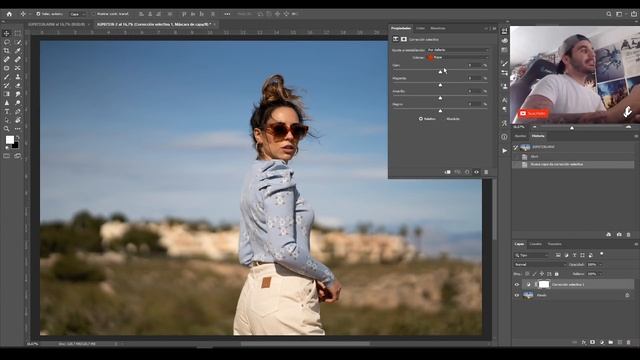The width and height of the screenshot is (640, 360).
Task: Toggle the layer filter on/off switch
Action: [x=601, y=254]
